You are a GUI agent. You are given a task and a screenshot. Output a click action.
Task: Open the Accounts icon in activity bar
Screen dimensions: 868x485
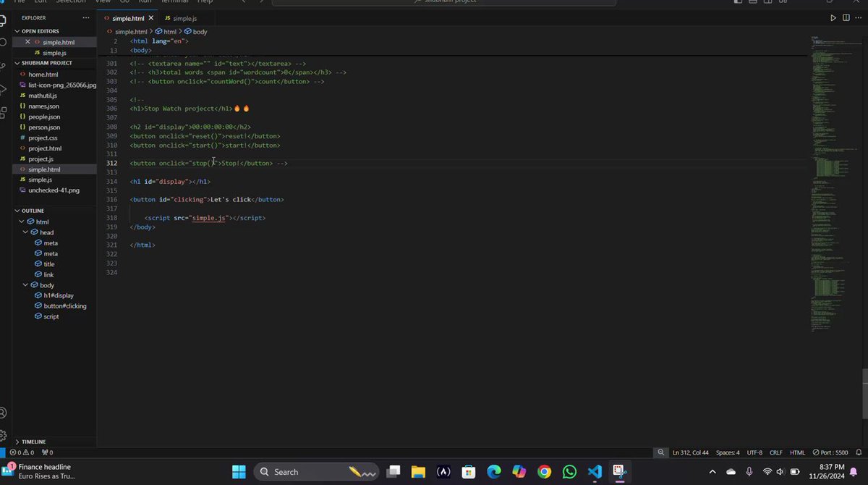click(x=3, y=413)
